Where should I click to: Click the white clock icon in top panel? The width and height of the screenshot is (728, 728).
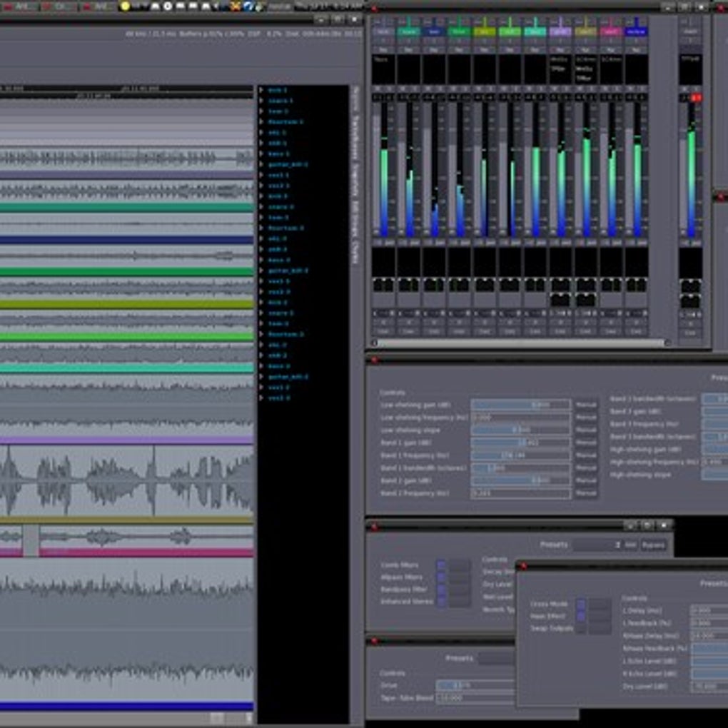tap(168, 6)
